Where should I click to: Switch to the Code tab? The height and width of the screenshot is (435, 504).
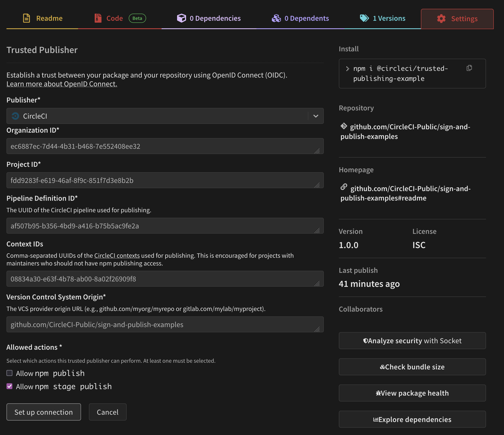tap(120, 18)
